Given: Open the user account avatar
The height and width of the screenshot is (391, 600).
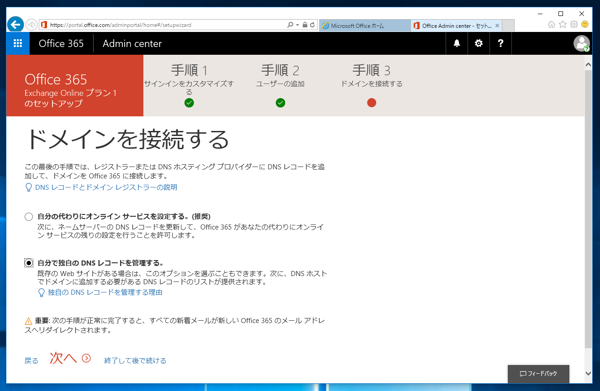Looking at the screenshot, I should (x=581, y=43).
